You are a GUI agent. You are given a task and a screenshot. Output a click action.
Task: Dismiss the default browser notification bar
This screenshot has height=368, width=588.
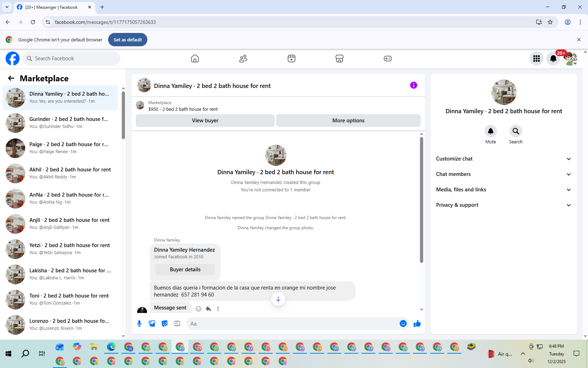point(579,40)
